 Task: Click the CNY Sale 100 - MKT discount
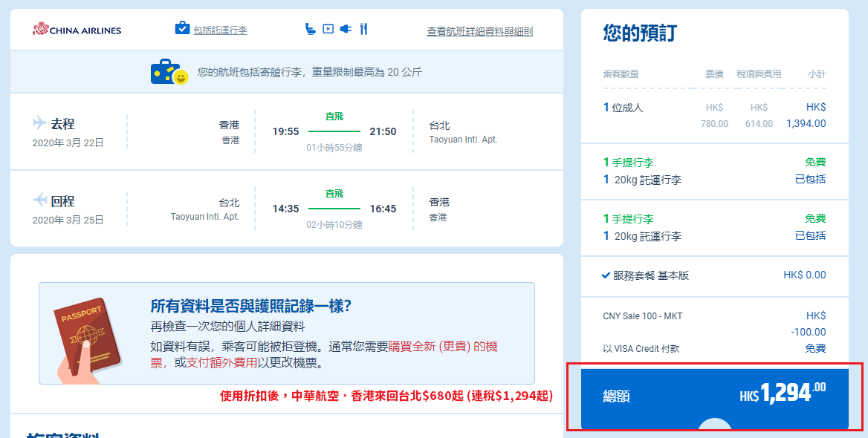coord(643,316)
